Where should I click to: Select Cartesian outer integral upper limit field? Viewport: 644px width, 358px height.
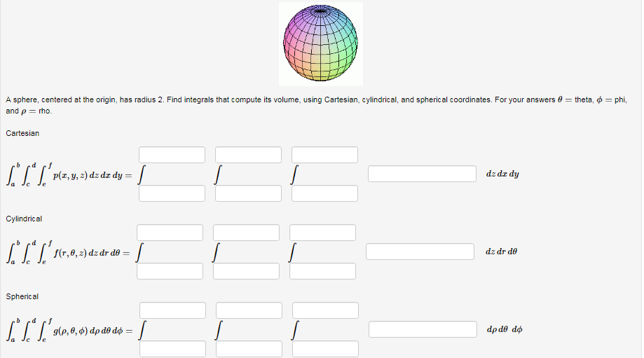pyautogui.click(x=172, y=155)
